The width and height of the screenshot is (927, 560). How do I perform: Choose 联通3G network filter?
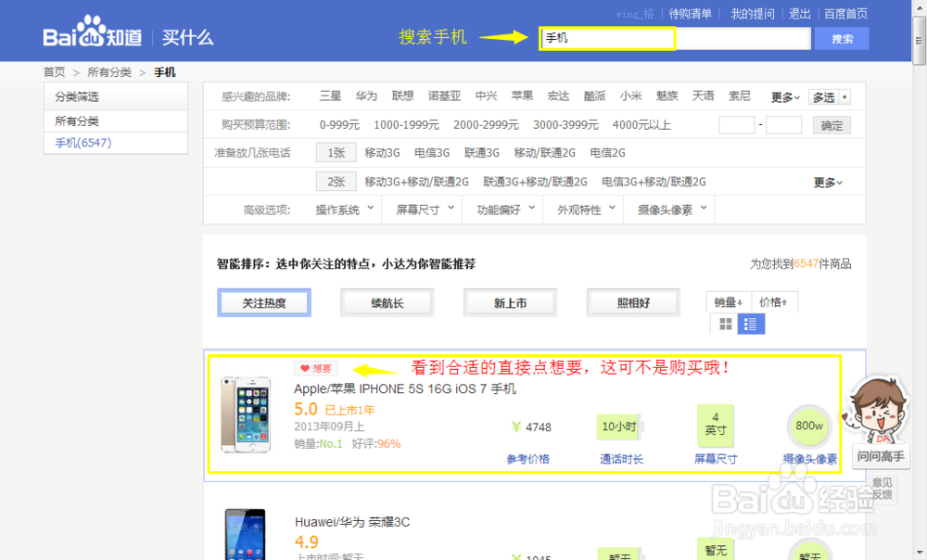point(482,153)
